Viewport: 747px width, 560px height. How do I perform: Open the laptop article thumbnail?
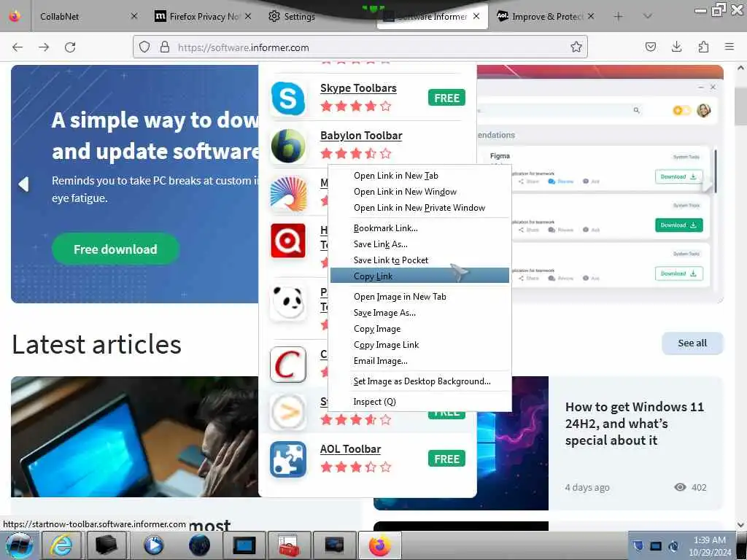click(135, 437)
